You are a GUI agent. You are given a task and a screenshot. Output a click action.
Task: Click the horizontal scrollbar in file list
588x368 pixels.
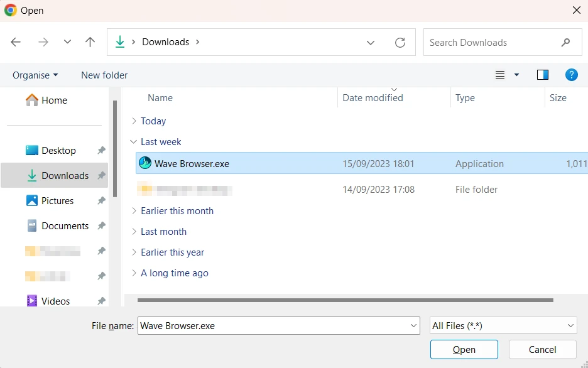point(346,300)
